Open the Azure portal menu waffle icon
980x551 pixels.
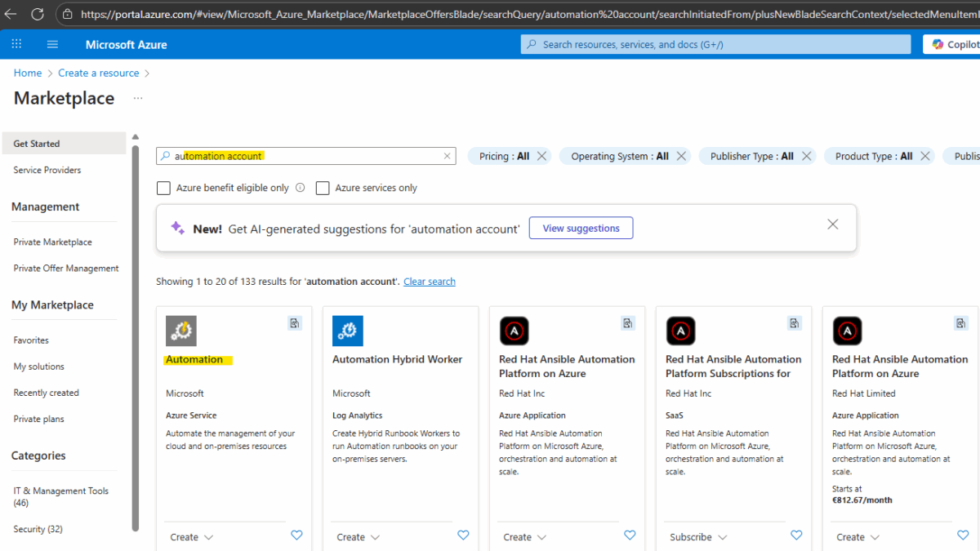[x=16, y=44]
